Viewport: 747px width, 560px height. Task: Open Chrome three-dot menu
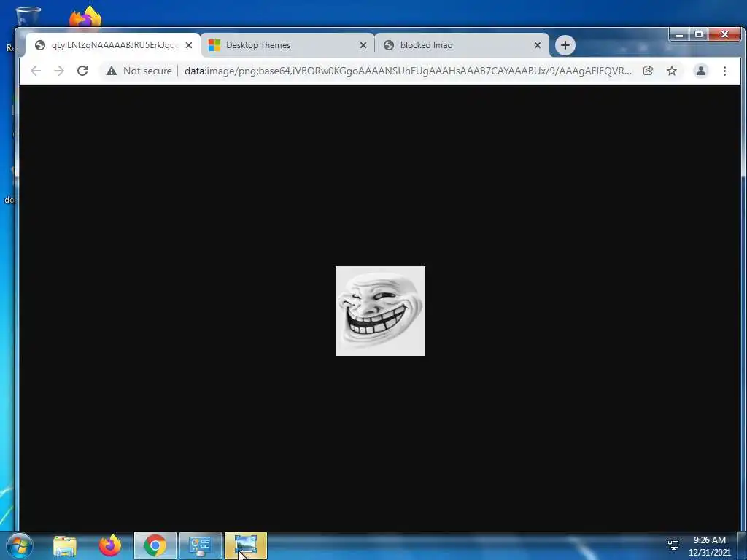tap(724, 71)
